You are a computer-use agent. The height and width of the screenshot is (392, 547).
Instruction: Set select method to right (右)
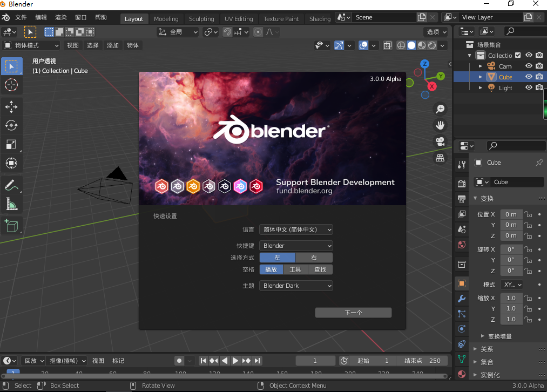point(314,258)
